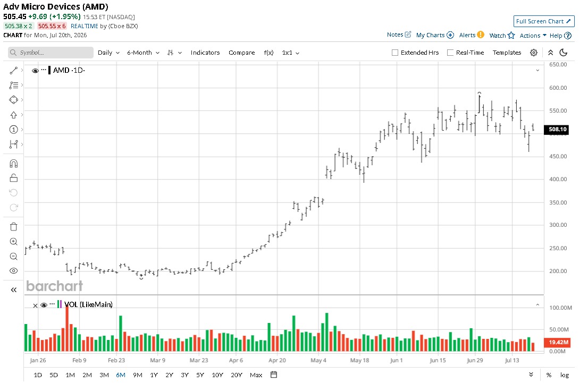Enable Real-Time checkbox
588x383 pixels.
(x=450, y=53)
